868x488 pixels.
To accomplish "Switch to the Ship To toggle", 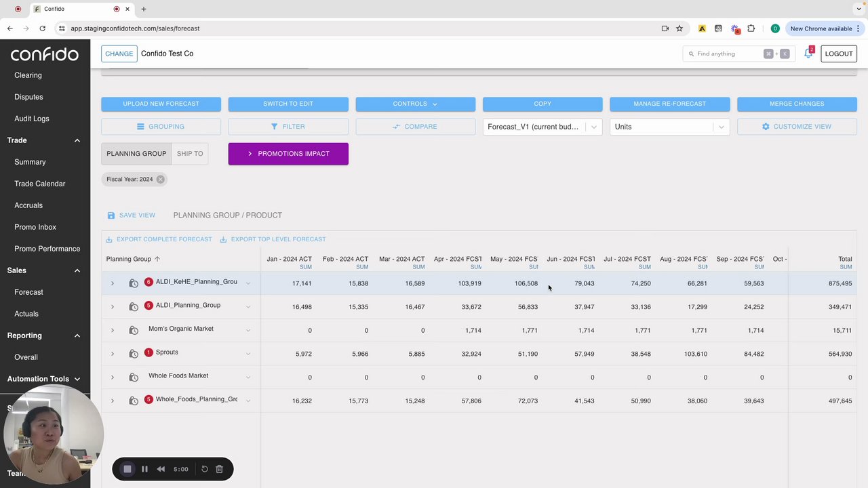I will pos(190,154).
